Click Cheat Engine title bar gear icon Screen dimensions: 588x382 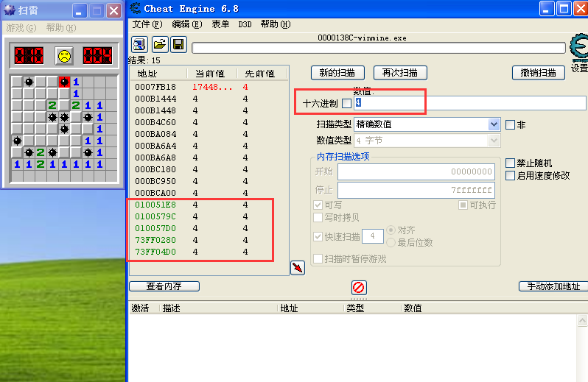point(135,8)
